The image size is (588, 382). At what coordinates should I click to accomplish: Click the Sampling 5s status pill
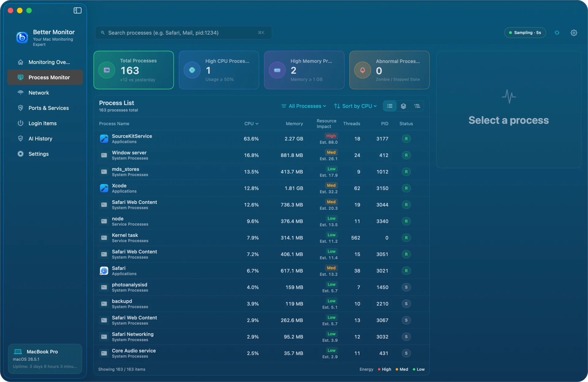pyautogui.click(x=525, y=33)
